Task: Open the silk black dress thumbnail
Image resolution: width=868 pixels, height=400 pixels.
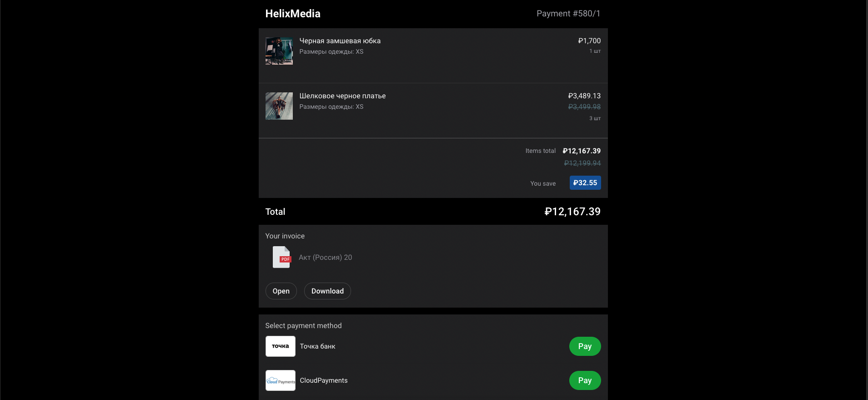Action: (279, 106)
